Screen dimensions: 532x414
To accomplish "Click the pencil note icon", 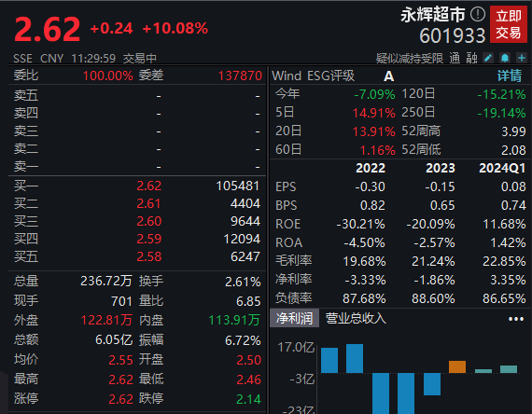I will tap(488, 58).
